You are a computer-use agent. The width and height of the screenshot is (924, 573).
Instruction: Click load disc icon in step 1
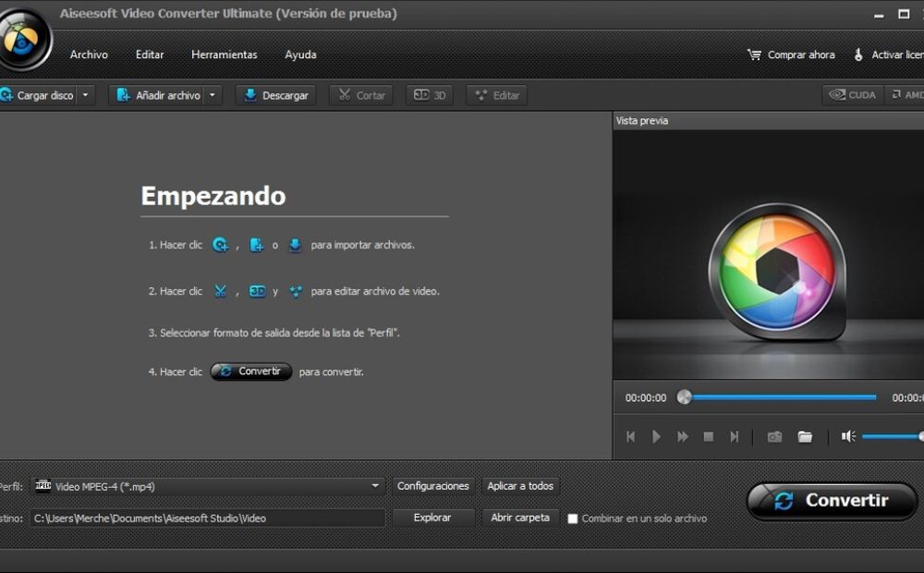pyautogui.click(x=221, y=245)
